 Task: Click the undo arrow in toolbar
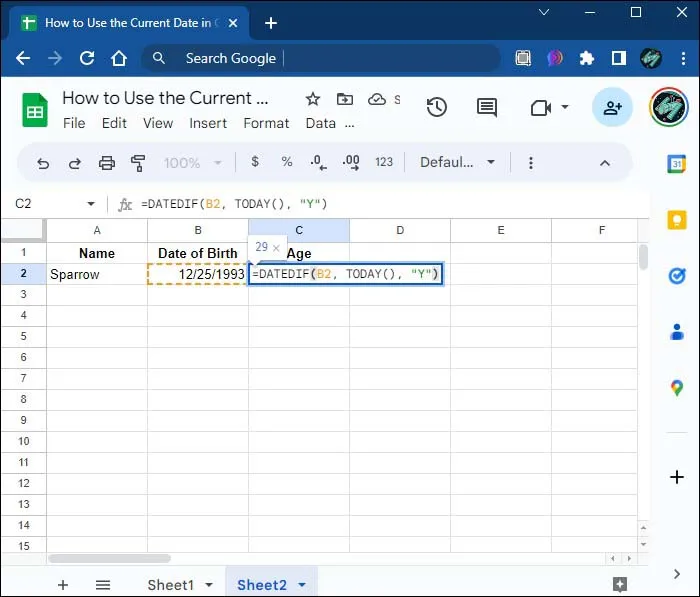click(x=43, y=163)
